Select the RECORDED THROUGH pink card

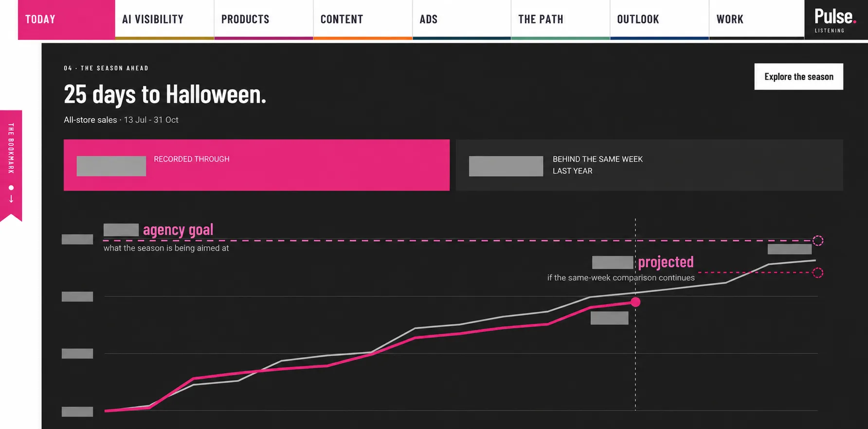tap(256, 165)
